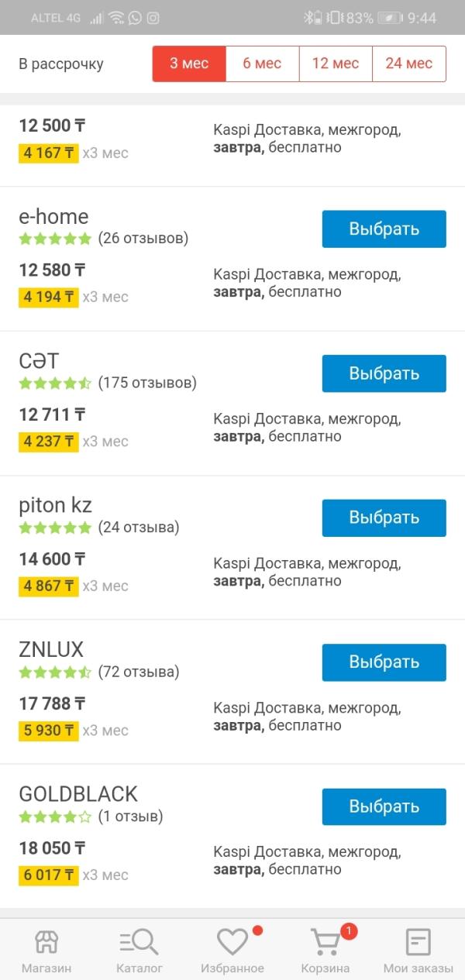The height and width of the screenshot is (980, 465).
Task: Choose piton kz seller with Выбрать
Action: (384, 518)
